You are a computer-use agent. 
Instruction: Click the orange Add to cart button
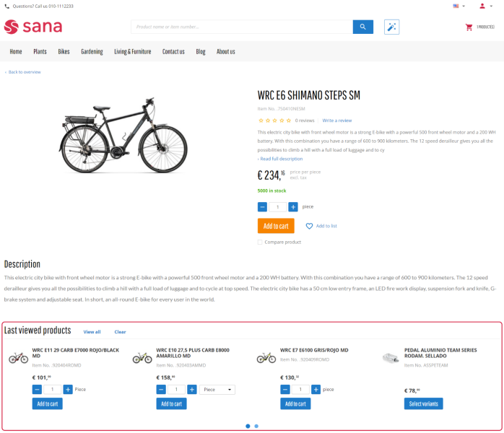276,226
